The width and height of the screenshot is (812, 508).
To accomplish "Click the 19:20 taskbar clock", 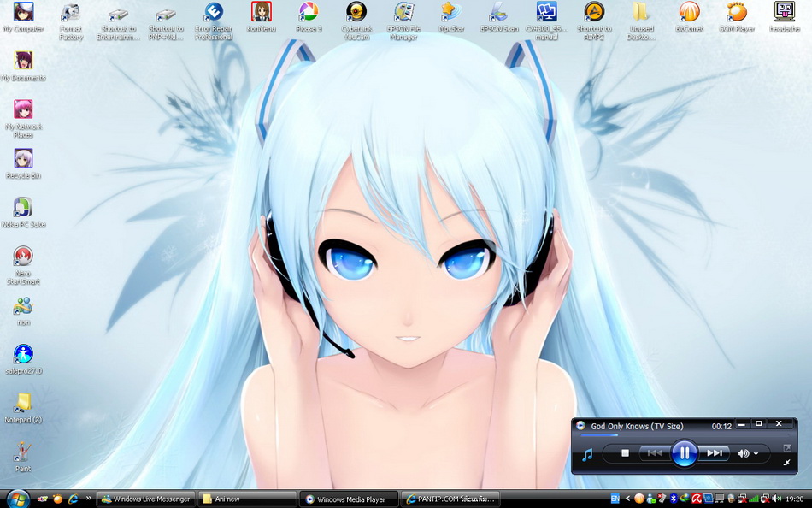I will click(795, 499).
